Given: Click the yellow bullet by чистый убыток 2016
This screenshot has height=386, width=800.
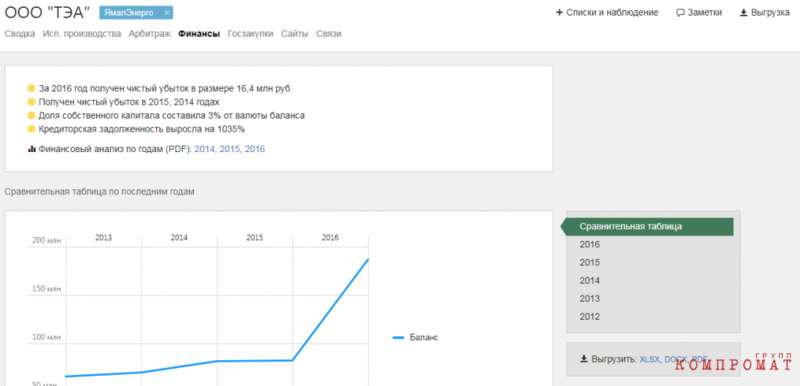Looking at the screenshot, I should pos(32,88).
